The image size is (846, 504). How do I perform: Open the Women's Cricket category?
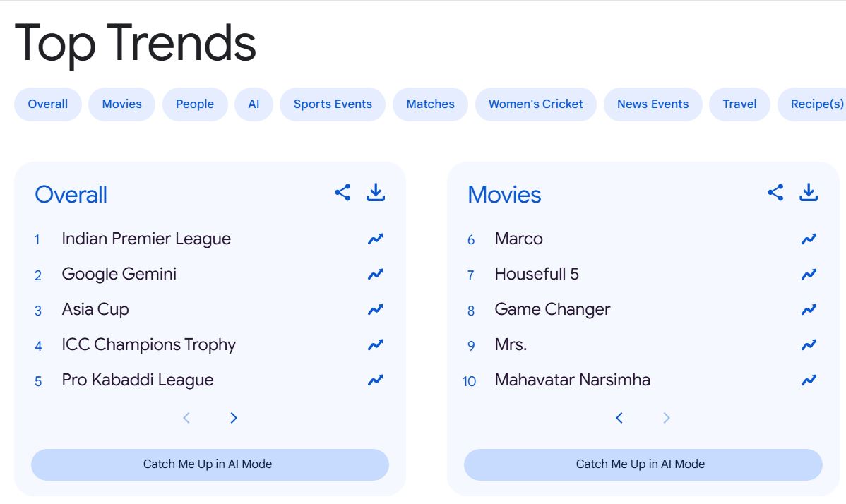535,104
